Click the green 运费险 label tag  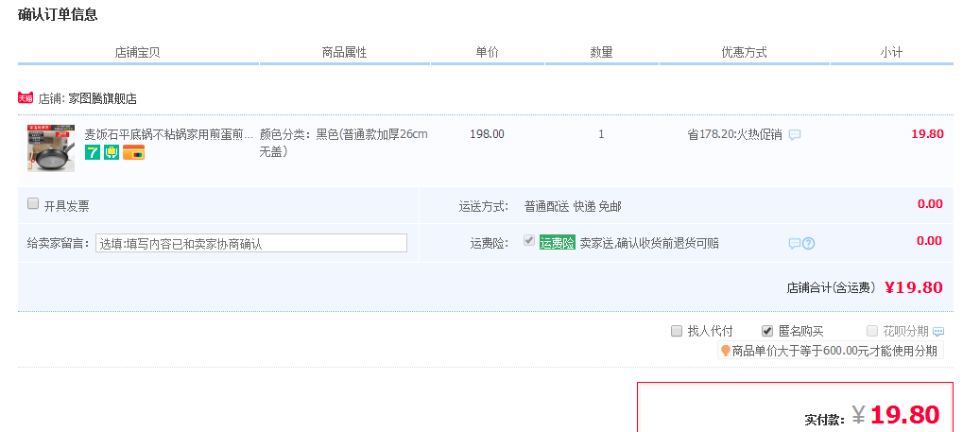[558, 243]
